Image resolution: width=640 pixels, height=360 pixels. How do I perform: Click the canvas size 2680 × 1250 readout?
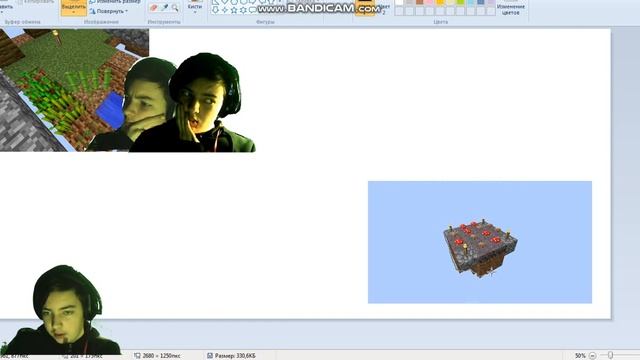tap(161, 356)
